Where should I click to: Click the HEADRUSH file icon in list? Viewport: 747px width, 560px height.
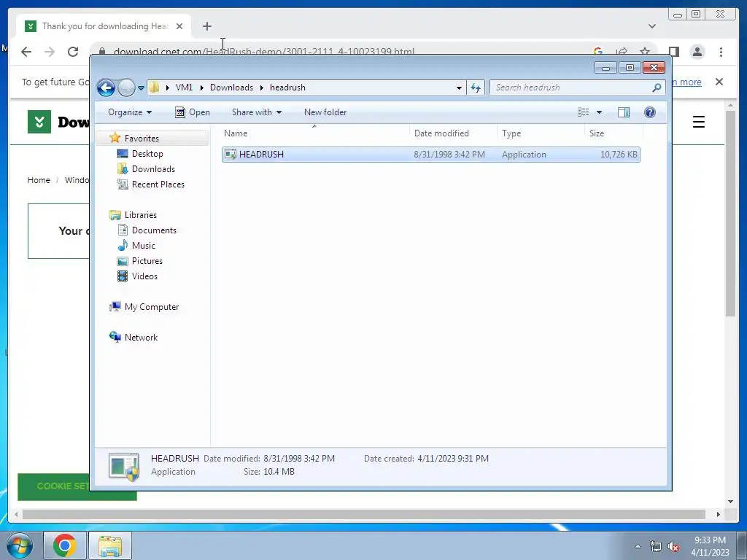pos(231,155)
